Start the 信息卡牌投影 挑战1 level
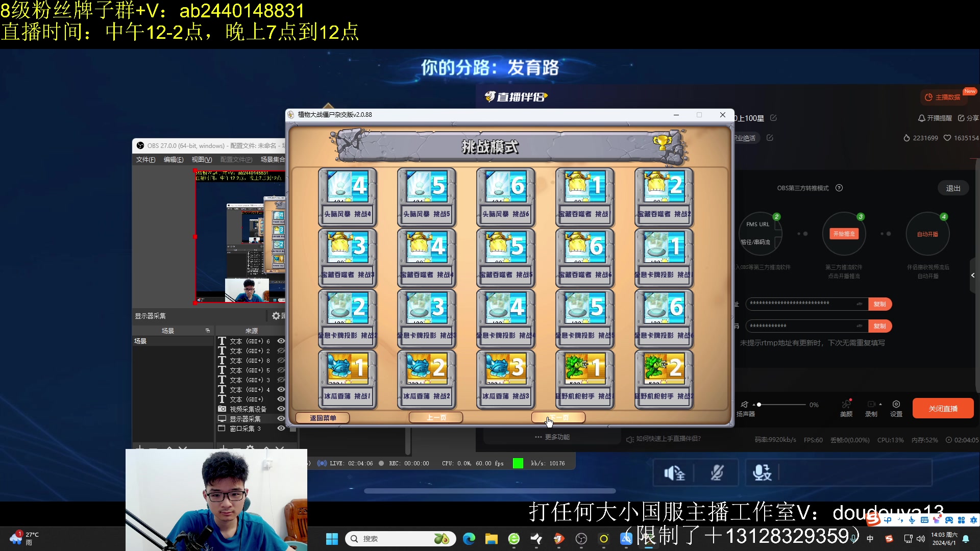The height and width of the screenshot is (551, 980). point(664,258)
